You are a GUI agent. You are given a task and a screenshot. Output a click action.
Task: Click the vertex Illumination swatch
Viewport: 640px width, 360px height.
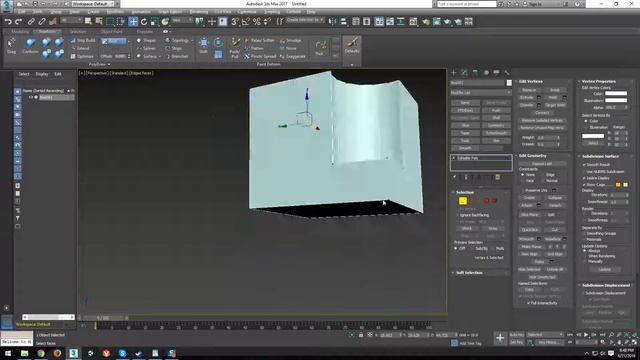pyautogui.click(x=616, y=100)
